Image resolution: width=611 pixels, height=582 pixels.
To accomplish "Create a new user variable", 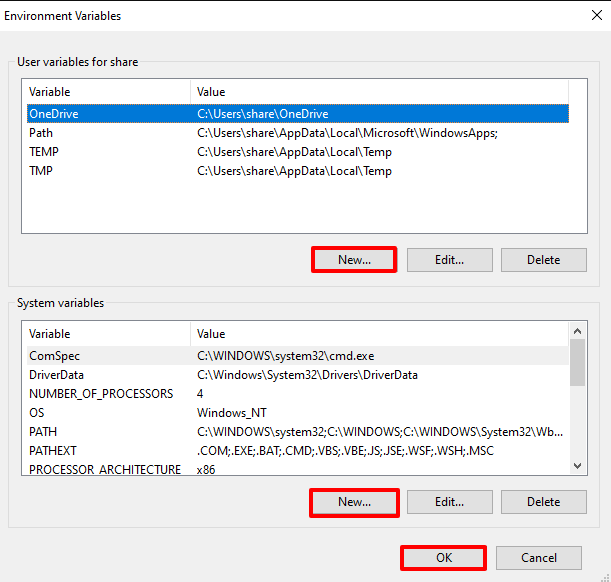I will coord(354,259).
